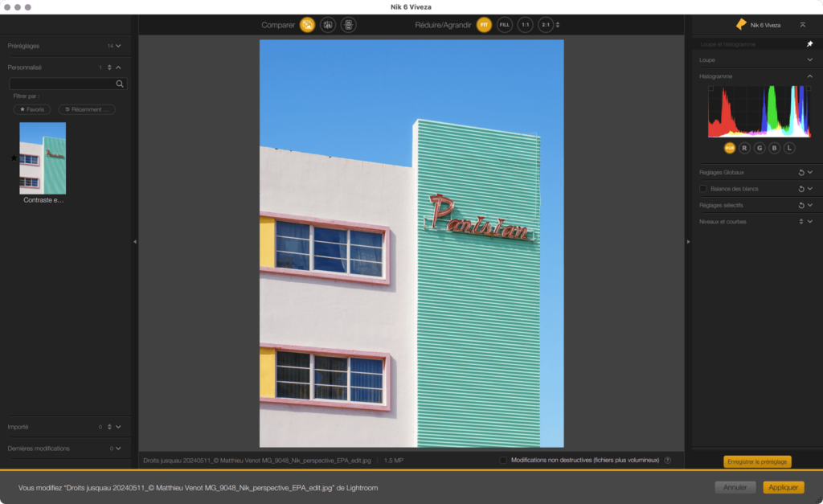Show luminance L histogram channel

coord(789,148)
